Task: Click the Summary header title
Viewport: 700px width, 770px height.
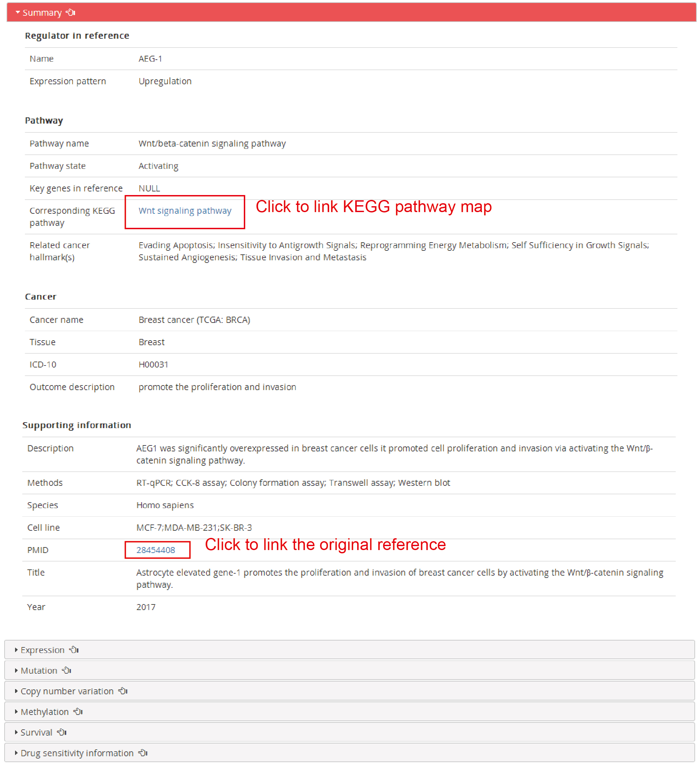Action: pos(42,13)
